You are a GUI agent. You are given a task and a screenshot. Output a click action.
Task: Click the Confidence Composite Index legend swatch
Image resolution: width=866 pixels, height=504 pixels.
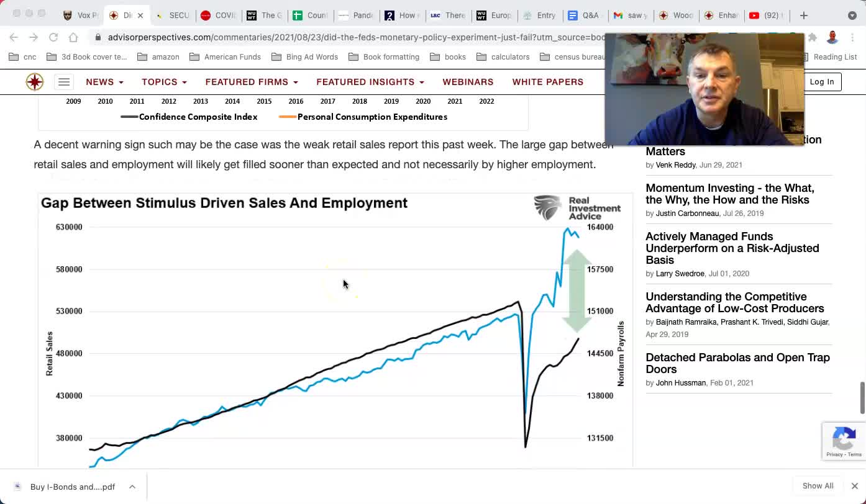129,117
